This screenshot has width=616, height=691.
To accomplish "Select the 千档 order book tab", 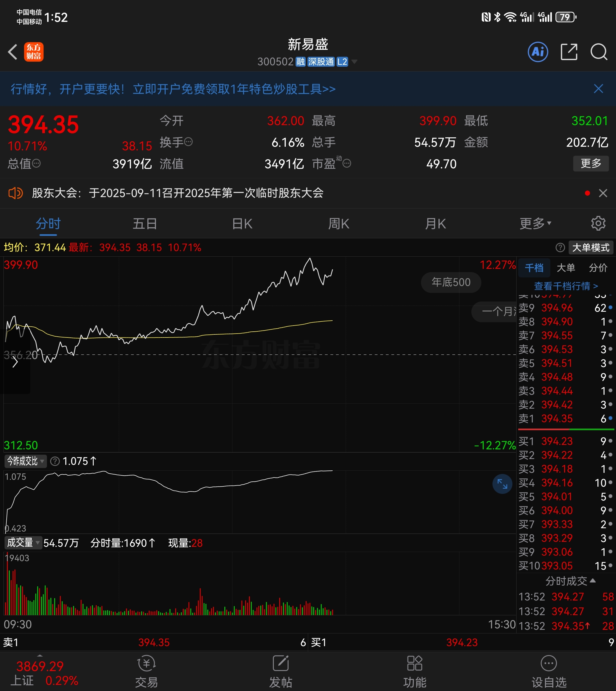I will [534, 268].
